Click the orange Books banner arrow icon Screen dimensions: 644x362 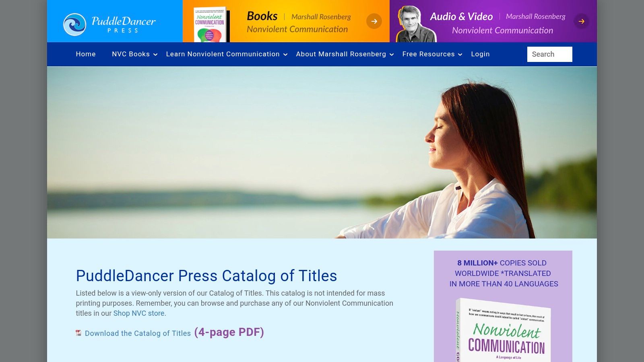(x=374, y=21)
